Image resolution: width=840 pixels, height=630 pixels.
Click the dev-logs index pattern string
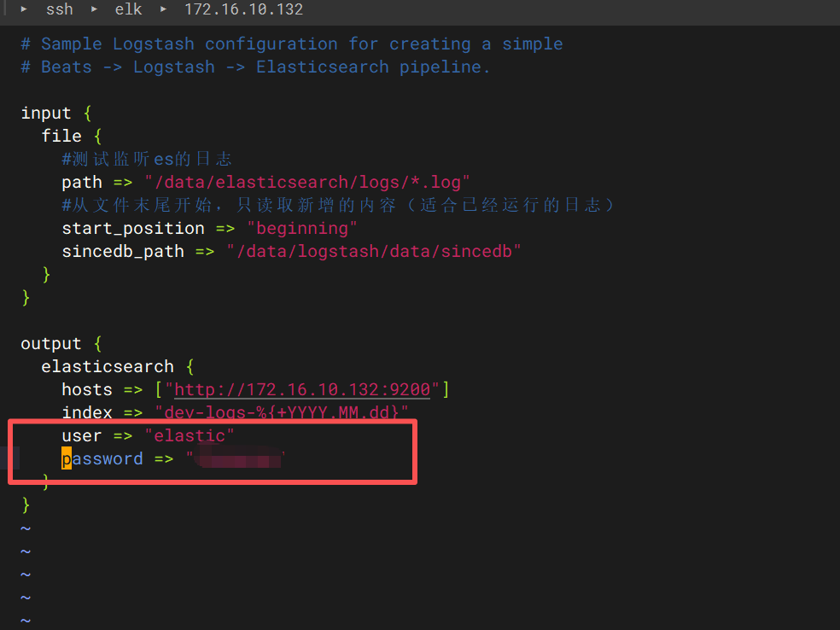click(x=282, y=413)
